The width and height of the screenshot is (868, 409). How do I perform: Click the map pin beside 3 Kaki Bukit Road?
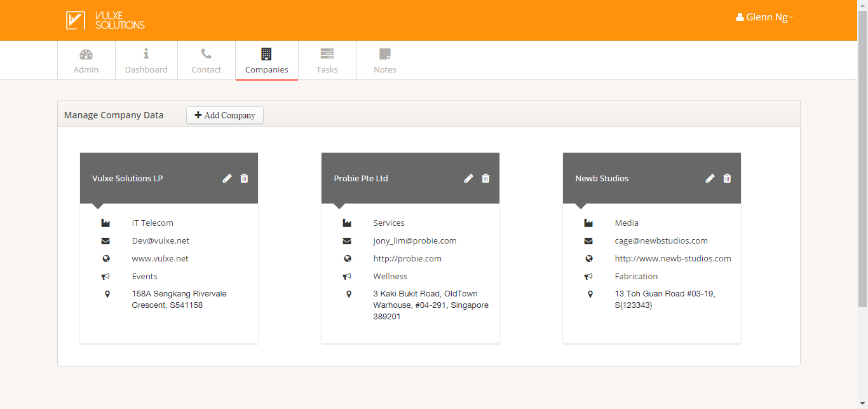[x=349, y=295]
